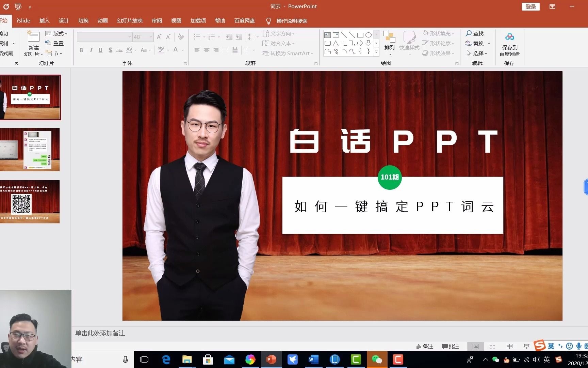
Task: Open Align Text (对齐文本) dropdown
Action: (x=278, y=43)
